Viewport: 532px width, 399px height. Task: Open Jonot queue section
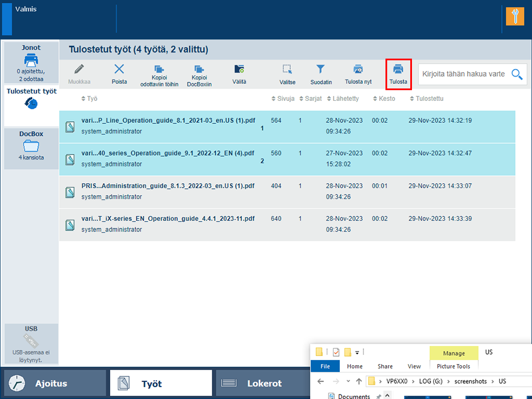pyautogui.click(x=31, y=63)
